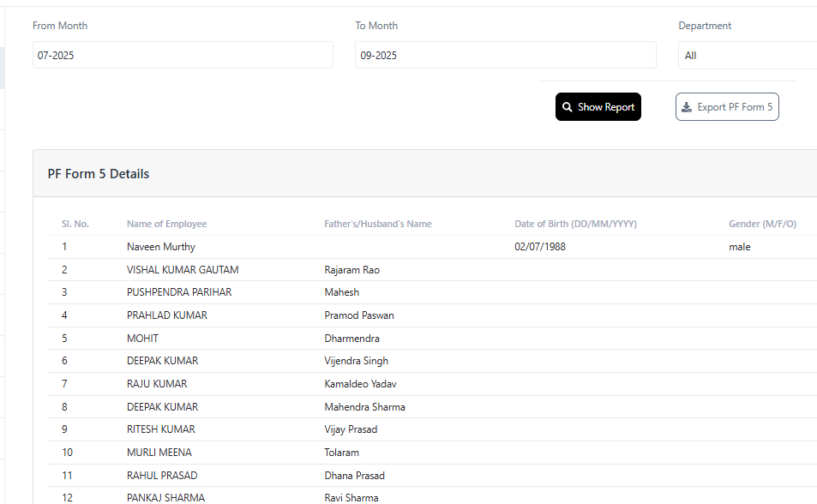
Task: Click the Sl. No. column header
Action: coord(75,224)
